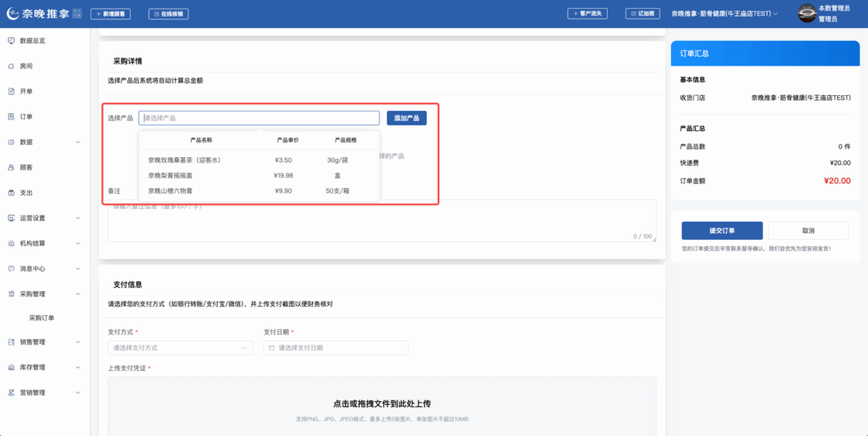Click the 消息中心 sidebar icon
Viewport: 868px width, 436px height.
(x=11, y=269)
